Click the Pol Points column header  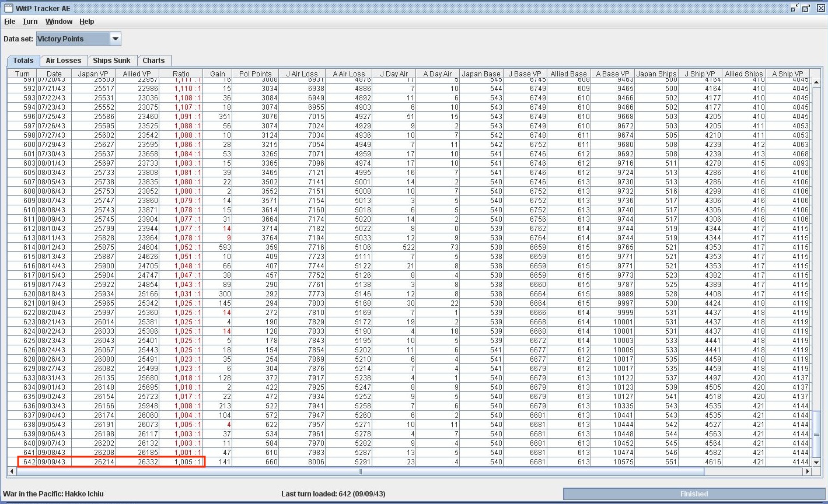[x=256, y=74]
